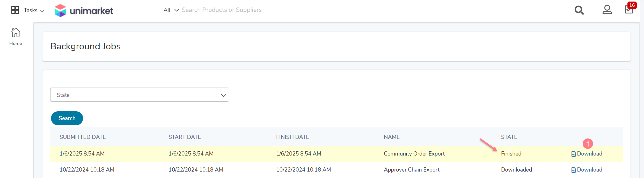Click the magnifying glass search icon
This screenshot has height=178, width=644.
click(579, 10)
